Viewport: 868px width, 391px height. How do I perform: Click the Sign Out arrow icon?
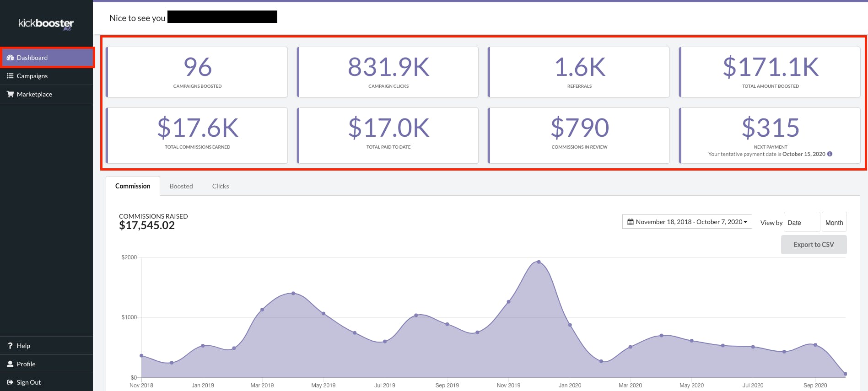(10, 382)
